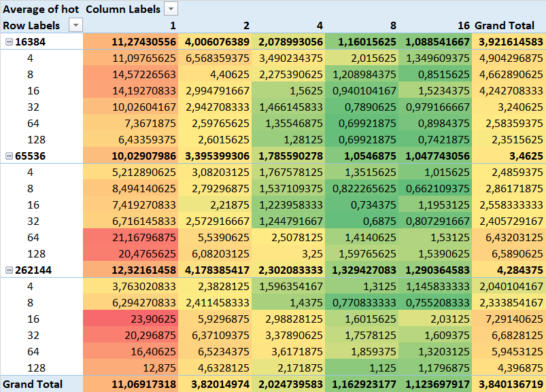Select cell value 4,006076389

tap(218, 41)
